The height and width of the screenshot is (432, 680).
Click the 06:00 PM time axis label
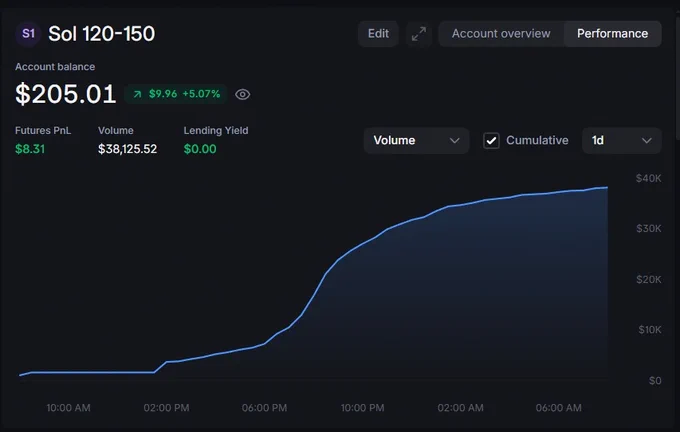264,408
